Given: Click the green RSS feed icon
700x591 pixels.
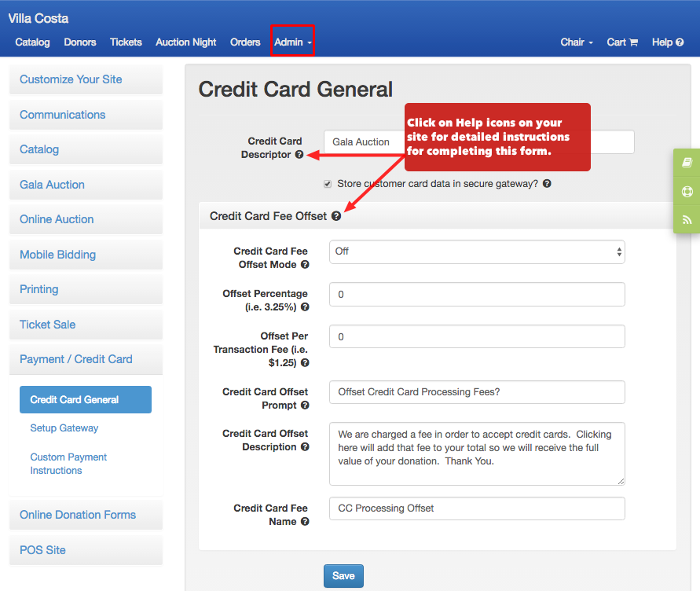Looking at the screenshot, I should 687,219.
